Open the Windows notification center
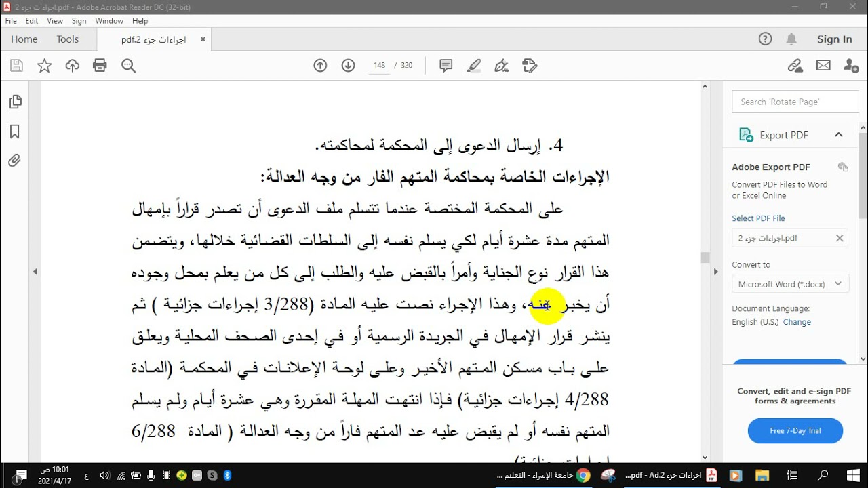The width and height of the screenshot is (868, 488). (x=20, y=475)
